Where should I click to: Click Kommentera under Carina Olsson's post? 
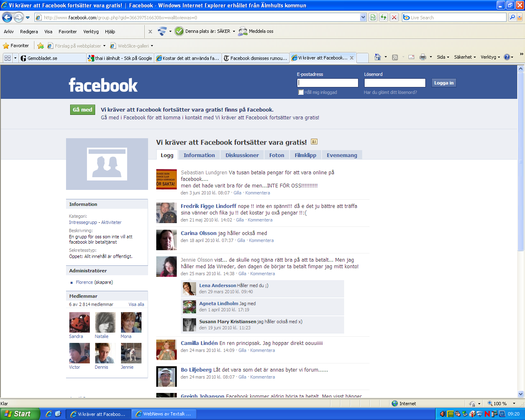tap(261, 240)
